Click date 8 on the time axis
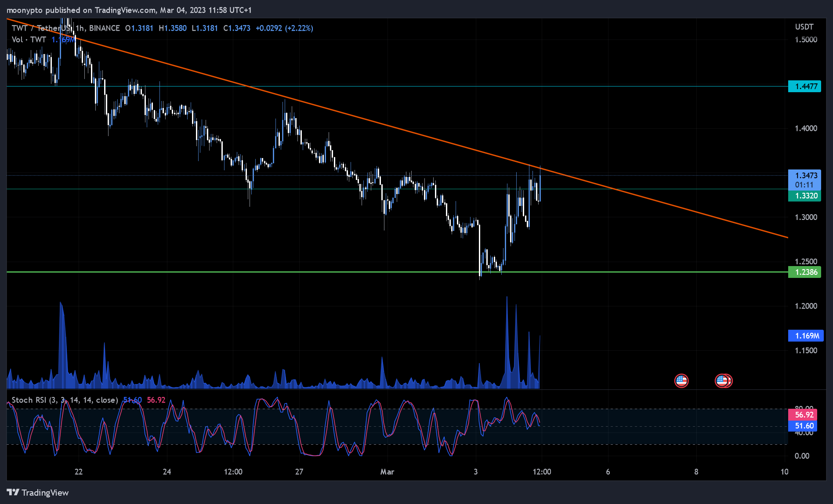The width and height of the screenshot is (833, 504). click(696, 472)
